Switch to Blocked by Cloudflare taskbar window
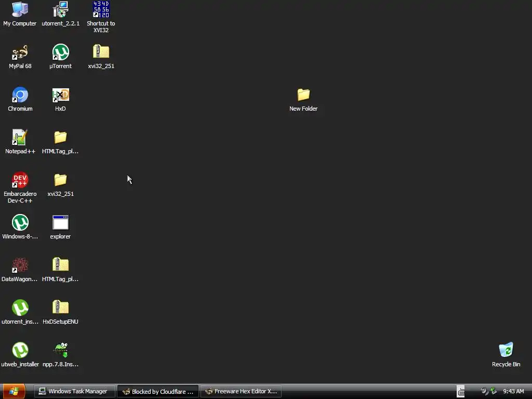Image resolution: width=532 pixels, height=399 pixels. tap(158, 391)
